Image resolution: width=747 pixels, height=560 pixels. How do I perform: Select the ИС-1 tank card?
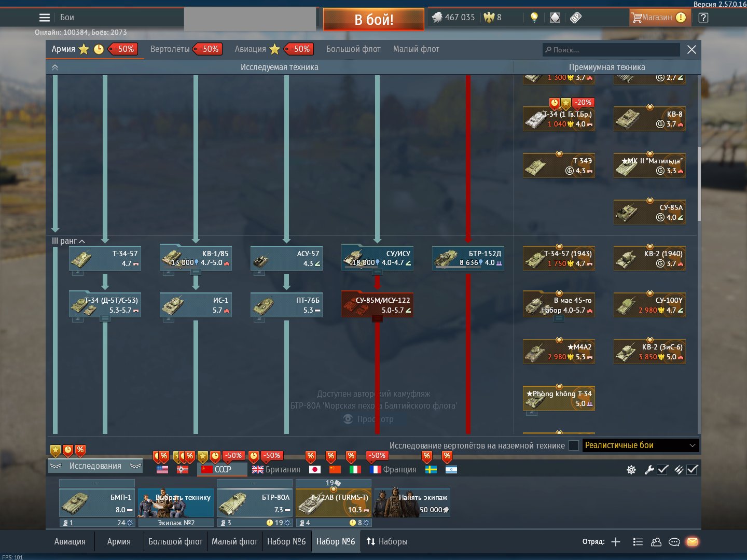click(196, 305)
